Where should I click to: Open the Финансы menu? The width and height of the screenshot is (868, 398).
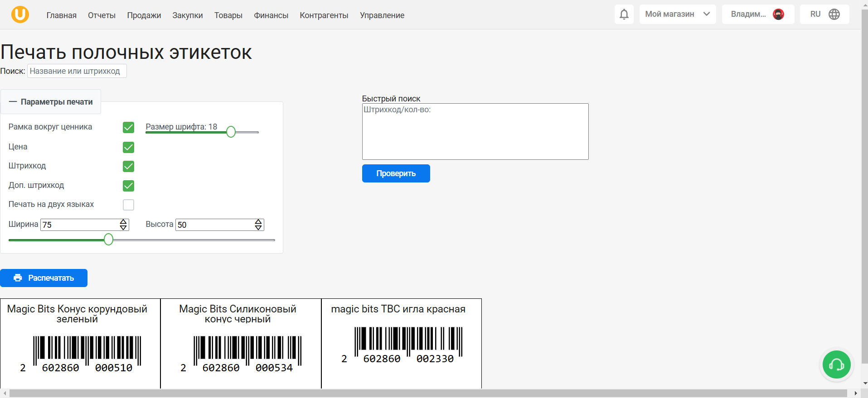click(x=271, y=15)
